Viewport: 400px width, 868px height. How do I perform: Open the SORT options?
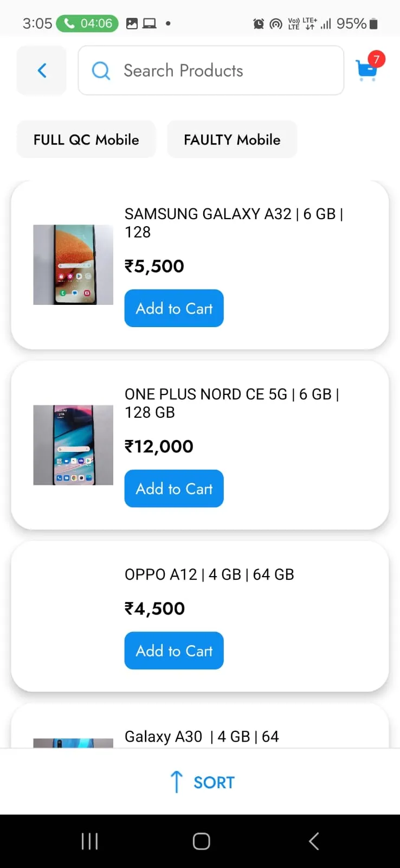(x=202, y=782)
